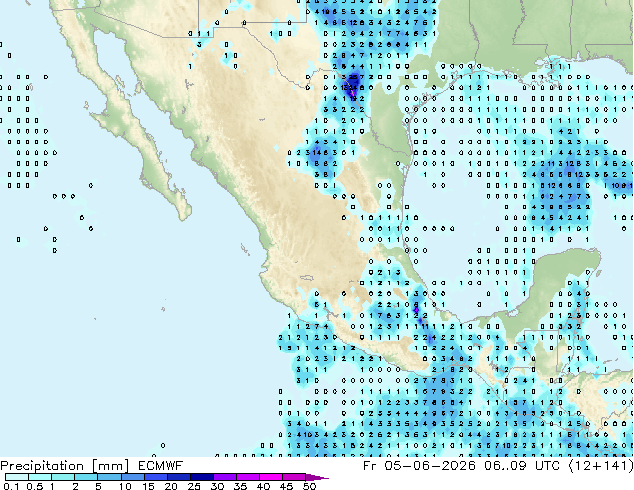The image size is (634, 490).
Task: Click the '15' legend scale label
Action: [x=148, y=486]
